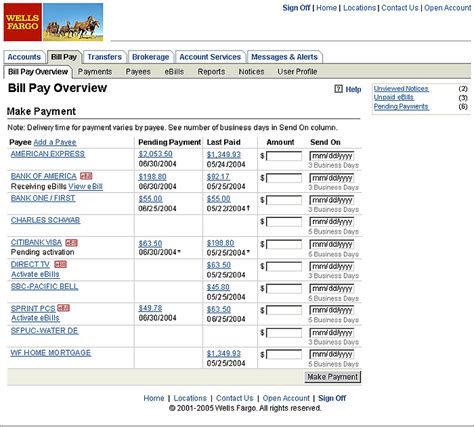Switch to Payees sub-tab
This screenshot has height=427, width=474.
[138, 72]
